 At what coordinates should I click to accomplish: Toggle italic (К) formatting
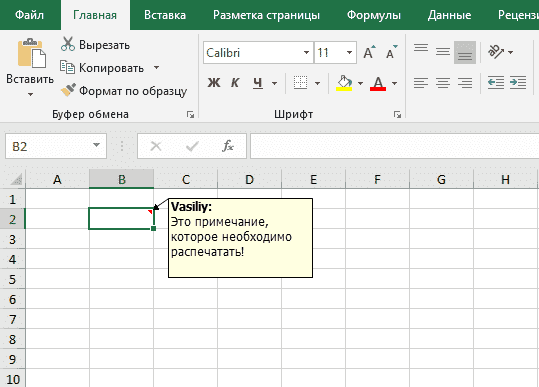click(x=235, y=83)
